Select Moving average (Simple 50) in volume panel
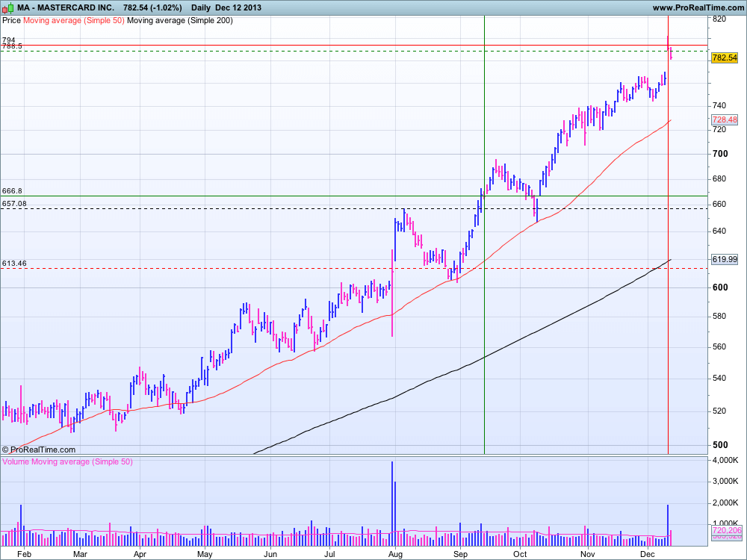 tap(82, 461)
